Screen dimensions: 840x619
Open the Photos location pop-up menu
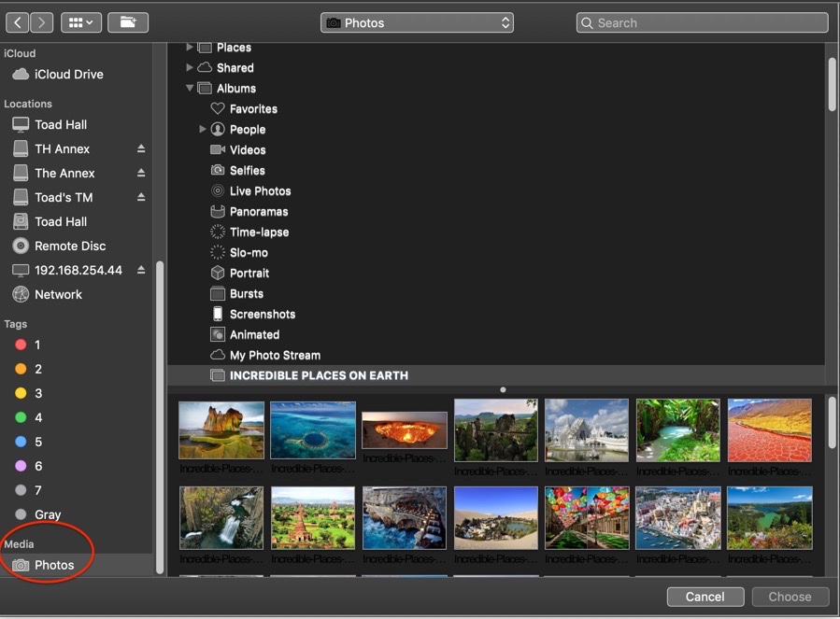(x=417, y=22)
